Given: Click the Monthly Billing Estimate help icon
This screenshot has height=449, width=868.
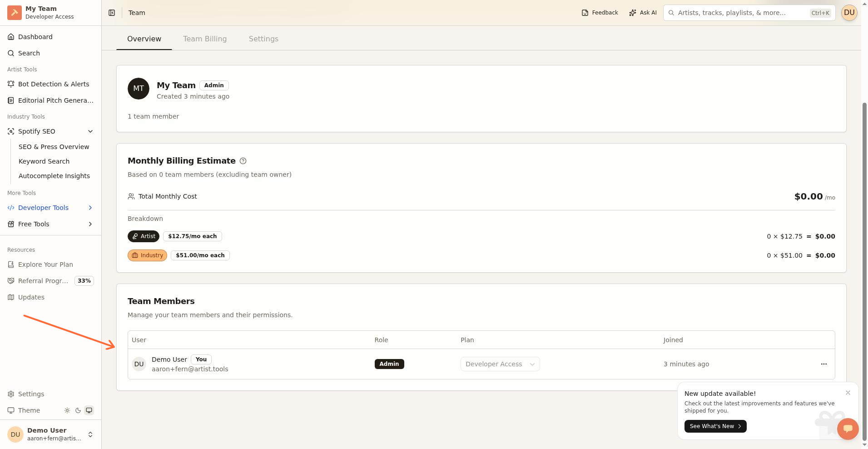Looking at the screenshot, I should pyautogui.click(x=243, y=161).
